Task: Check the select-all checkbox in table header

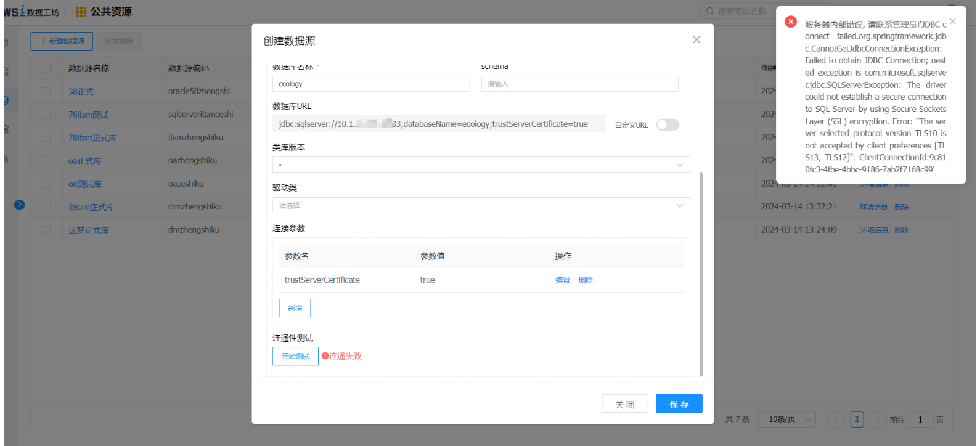Action: pyautogui.click(x=46, y=68)
